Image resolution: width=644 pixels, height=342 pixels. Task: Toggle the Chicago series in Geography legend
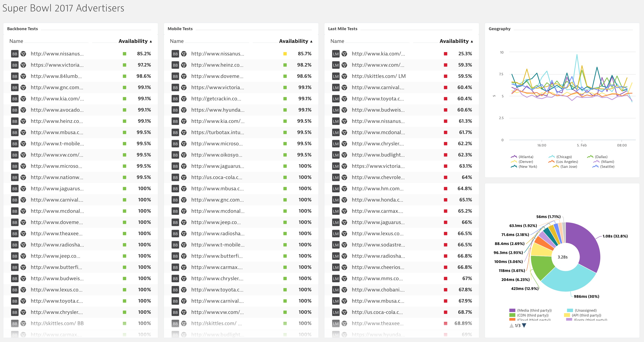tap(560, 157)
